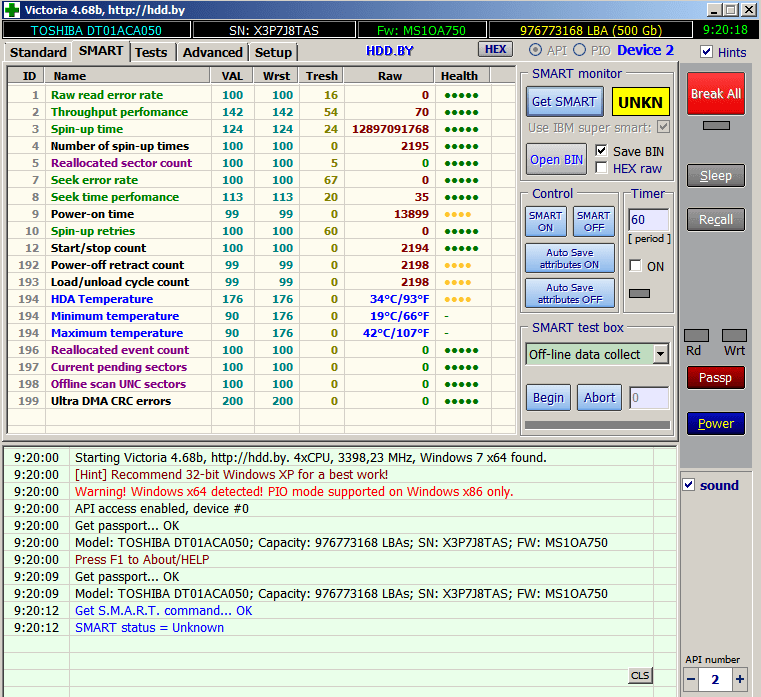Sort by the Name column header
This screenshot has width=761, height=697.
coord(128,76)
